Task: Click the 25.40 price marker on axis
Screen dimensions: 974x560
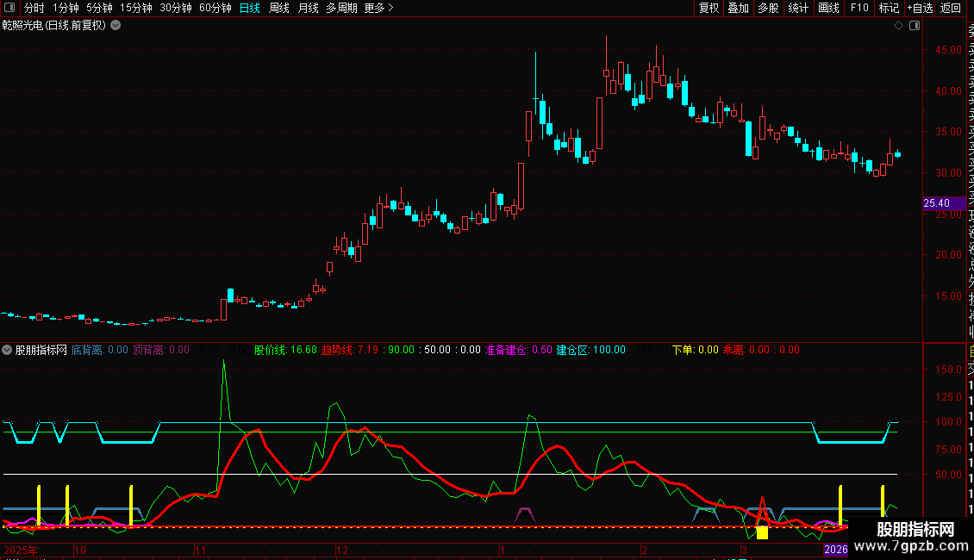Action: [944, 203]
